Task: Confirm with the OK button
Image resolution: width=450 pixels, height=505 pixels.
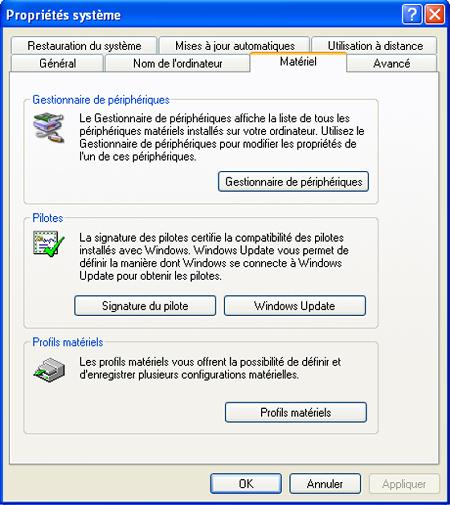Action: tap(246, 484)
